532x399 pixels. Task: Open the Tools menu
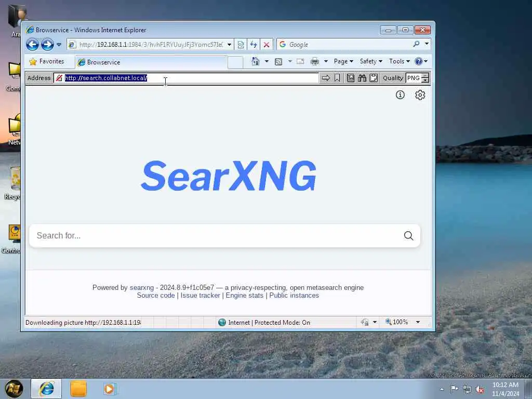pyautogui.click(x=400, y=61)
